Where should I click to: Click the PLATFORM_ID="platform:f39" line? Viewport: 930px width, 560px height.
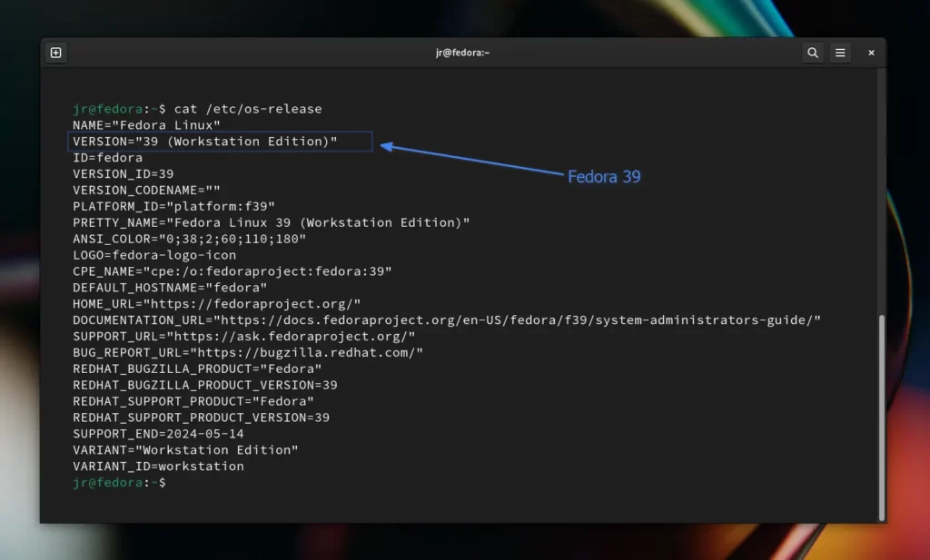[173, 206]
